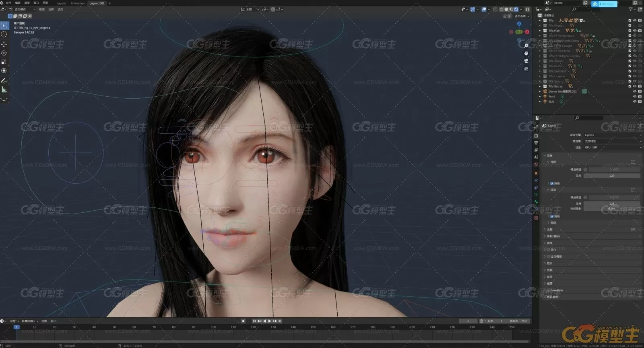Toggle Tifa Extras collection eye visibility

(635, 86)
